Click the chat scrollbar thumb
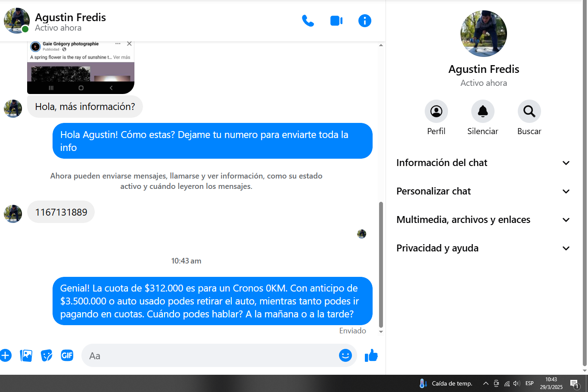588x392 pixels. pyautogui.click(x=381, y=265)
